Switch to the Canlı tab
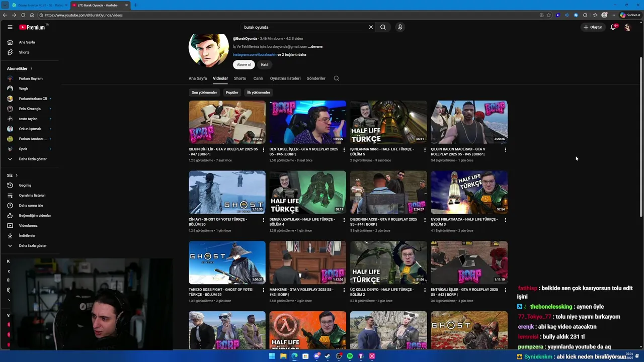The image size is (644, 362). pos(258,78)
